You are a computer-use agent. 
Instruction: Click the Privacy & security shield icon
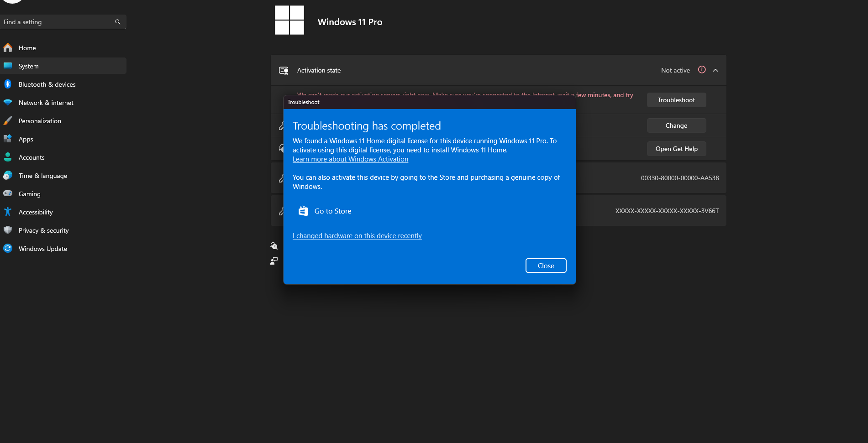(8, 230)
